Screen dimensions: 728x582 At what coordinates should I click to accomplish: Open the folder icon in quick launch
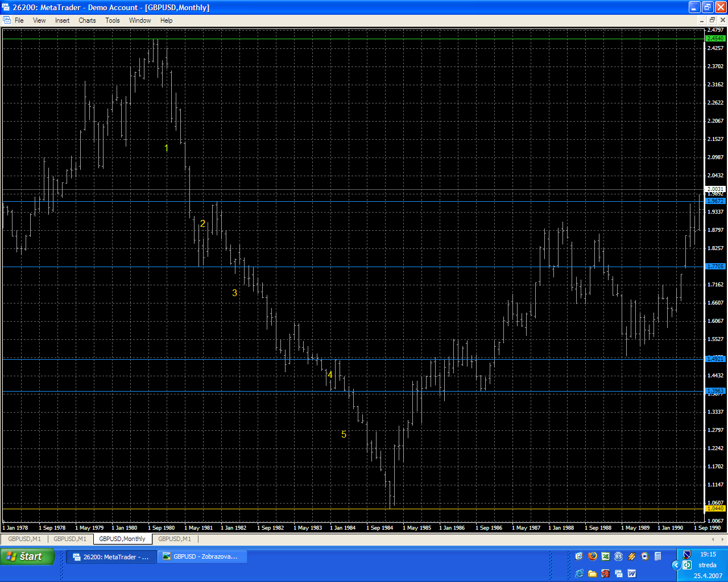pos(593,573)
